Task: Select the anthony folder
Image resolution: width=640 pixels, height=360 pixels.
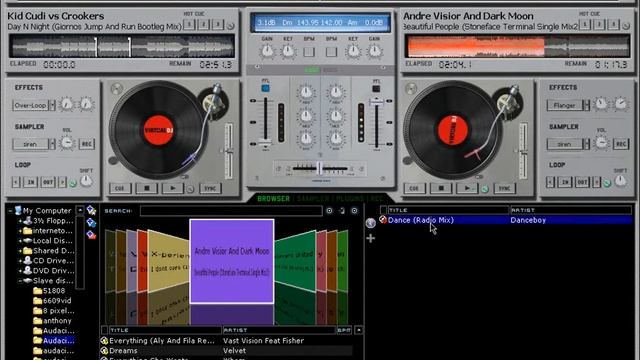Action: [x=52, y=321]
